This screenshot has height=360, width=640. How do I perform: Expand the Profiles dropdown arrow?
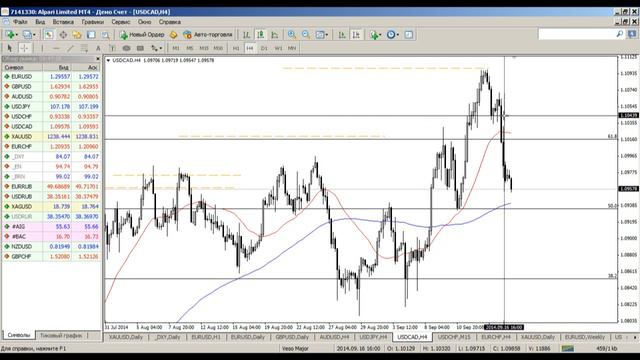pos(34,35)
